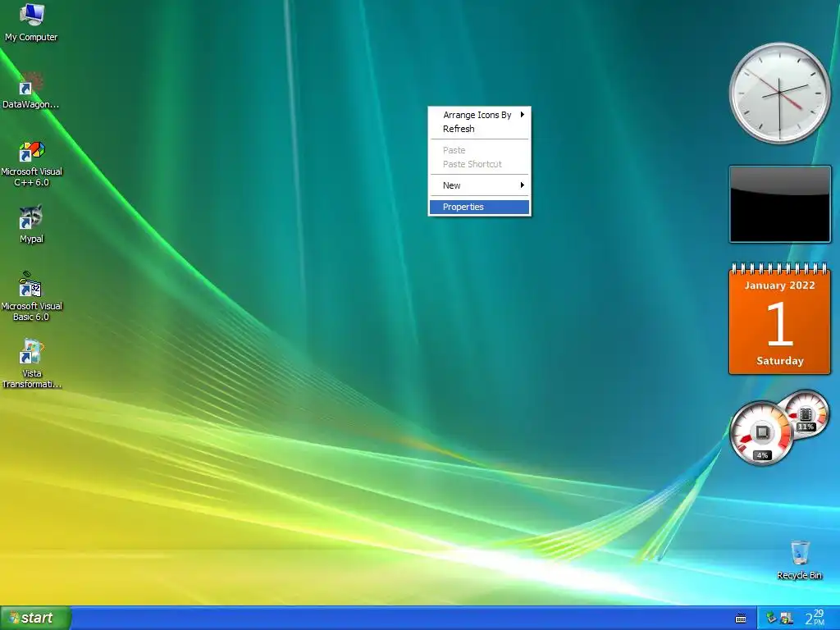Viewport: 840px width, 630px height.
Task: Click the analog clock gadget
Action: 779,94
